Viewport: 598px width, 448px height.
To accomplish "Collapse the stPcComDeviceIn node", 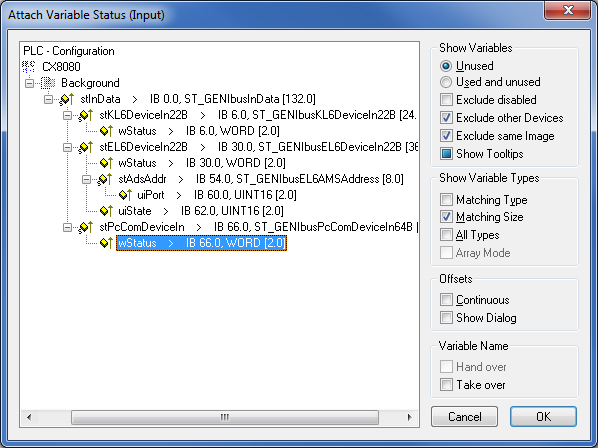I will (x=68, y=227).
